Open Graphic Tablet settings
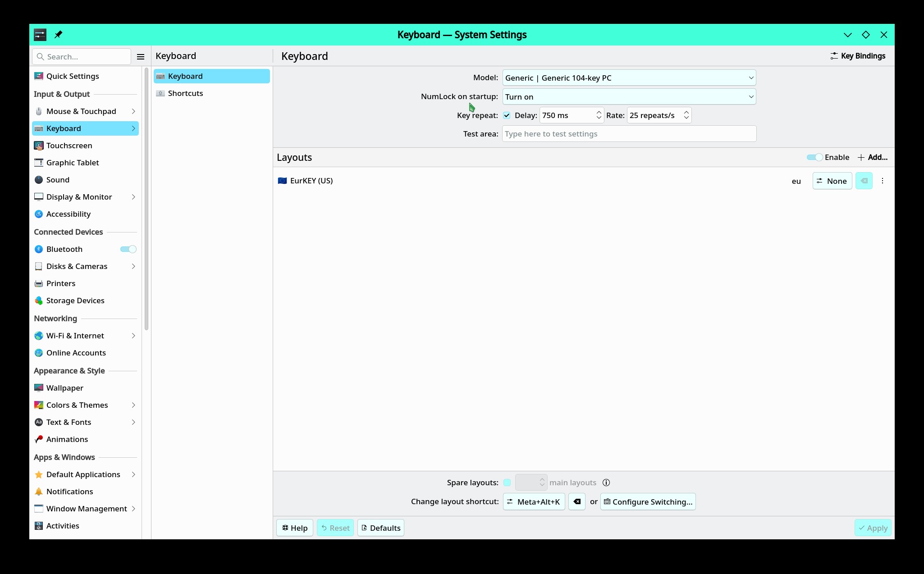The image size is (924, 574). point(86,163)
